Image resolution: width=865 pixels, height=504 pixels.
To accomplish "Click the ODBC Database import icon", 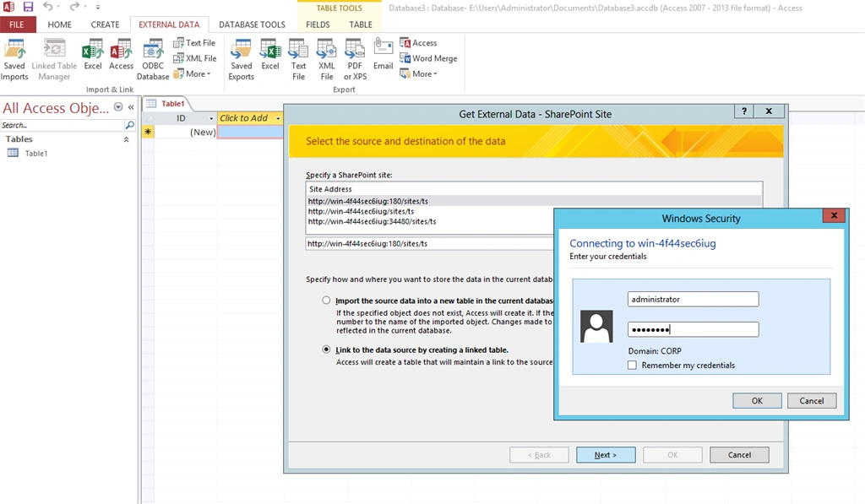I will tap(153, 60).
